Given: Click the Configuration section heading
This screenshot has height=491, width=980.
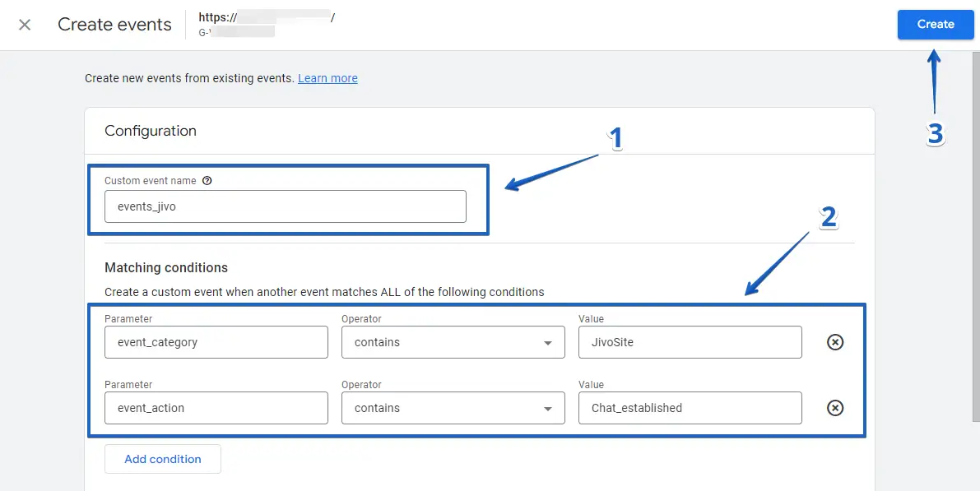Looking at the screenshot, I should pyautogui.click(x=151, y=131).
